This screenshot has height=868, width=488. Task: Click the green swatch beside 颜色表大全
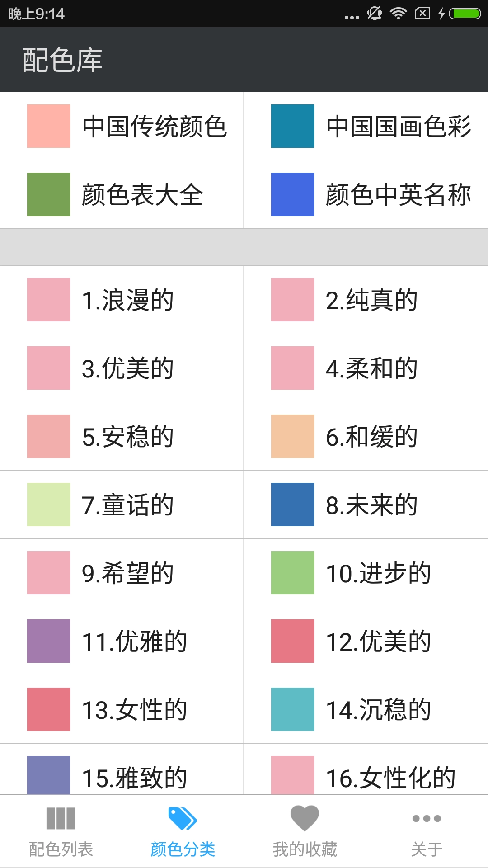(48, 194)
